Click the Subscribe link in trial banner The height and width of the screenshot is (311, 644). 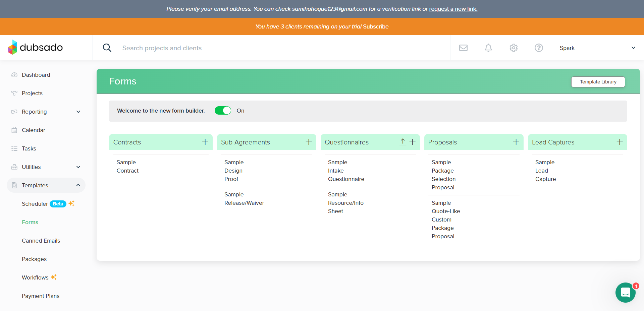[376, 26]
